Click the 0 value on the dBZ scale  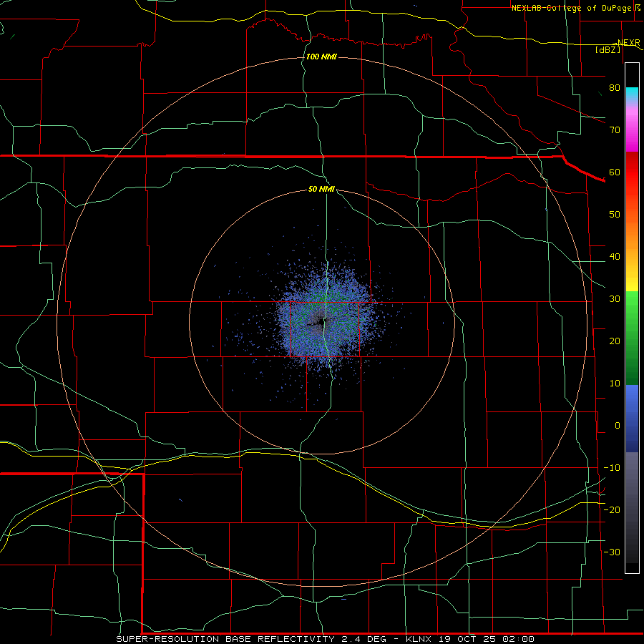[x=618, y=426]
